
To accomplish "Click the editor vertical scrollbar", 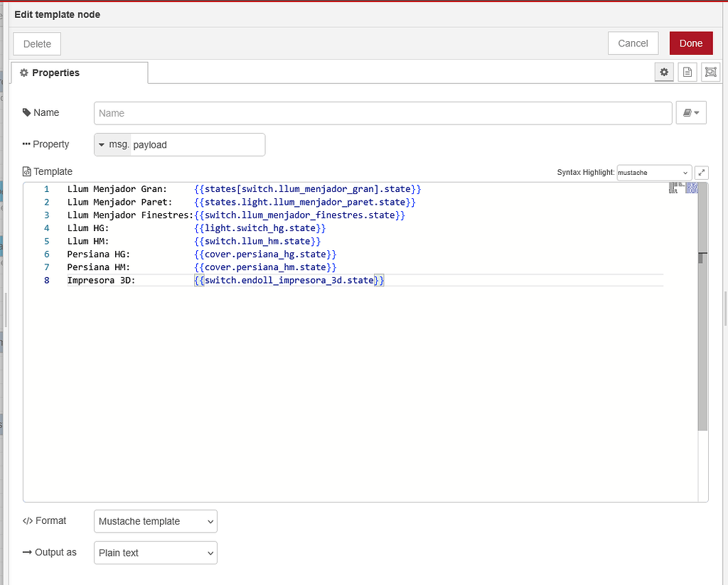I will coord(703,256).
